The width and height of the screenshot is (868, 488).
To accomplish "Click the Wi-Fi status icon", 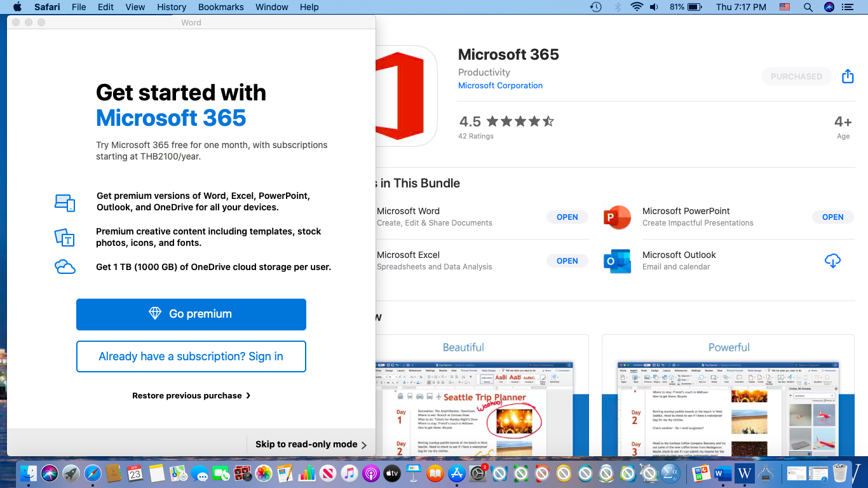I will (637, 7).
